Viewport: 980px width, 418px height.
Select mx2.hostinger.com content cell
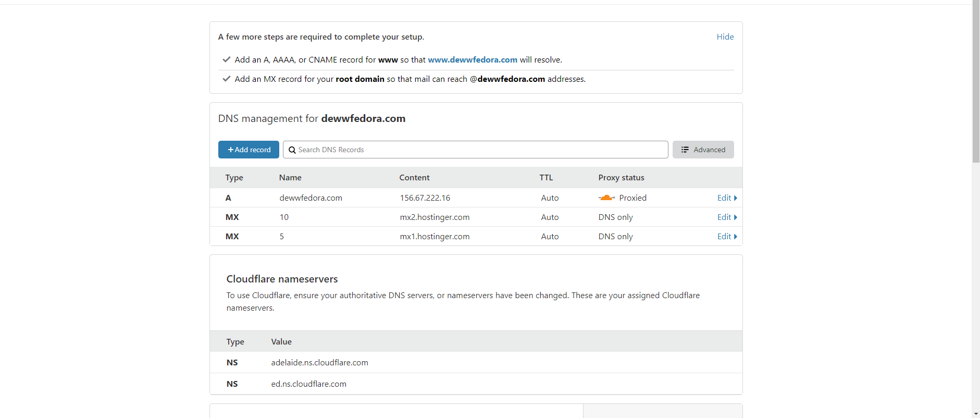point(435,217)
